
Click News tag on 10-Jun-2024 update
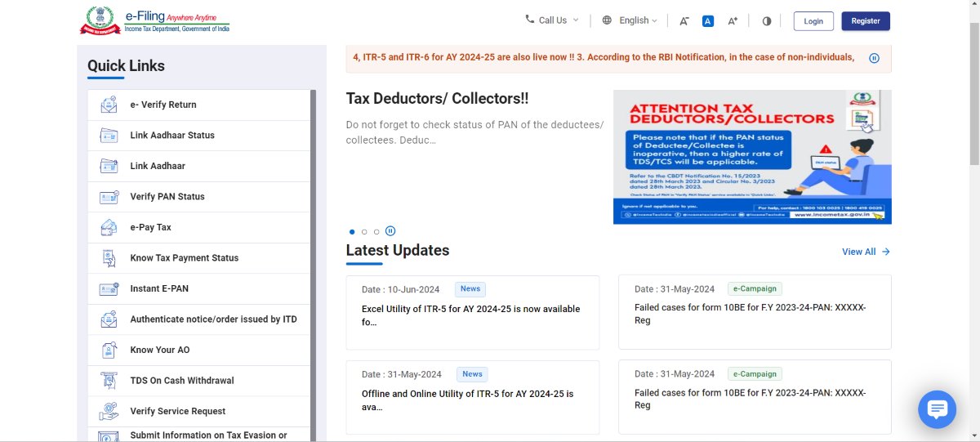(x=470, y=288)
